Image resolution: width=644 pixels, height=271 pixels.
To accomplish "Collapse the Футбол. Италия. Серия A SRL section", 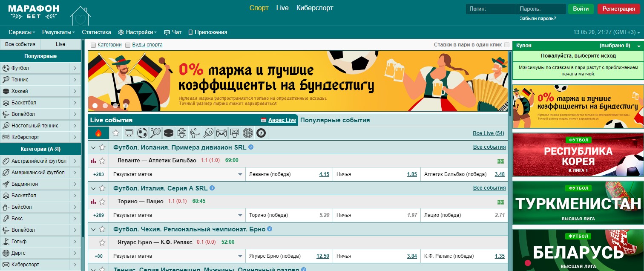I will (94, 188).
